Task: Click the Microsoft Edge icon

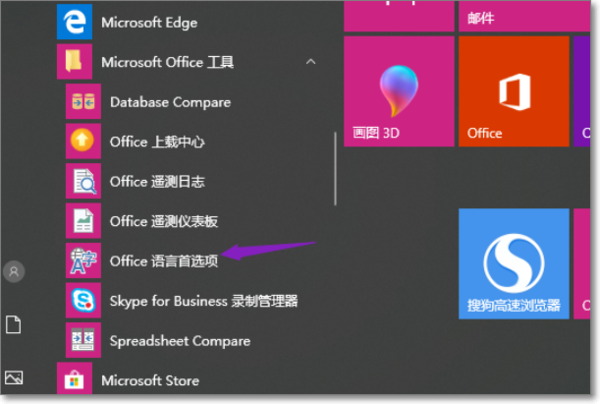Action: 73,20
